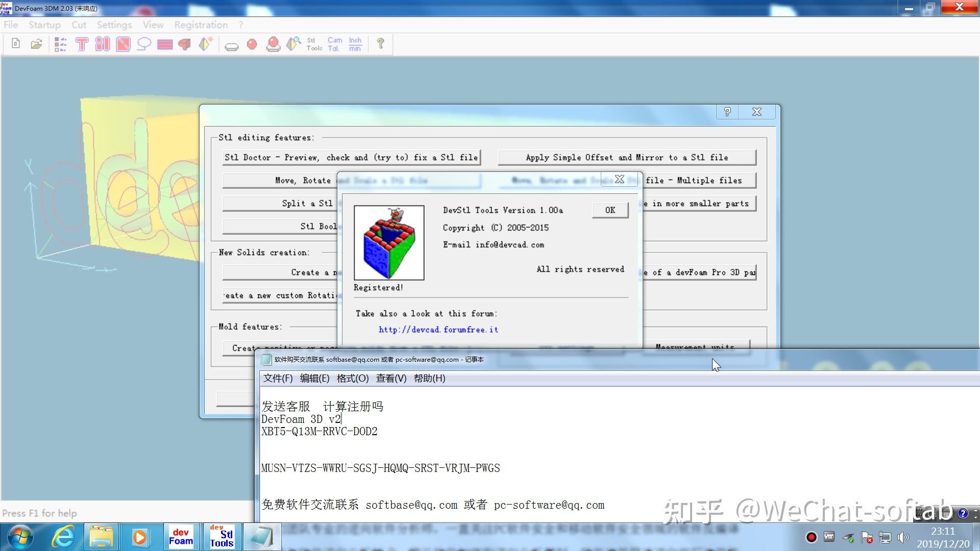
Task: Open the Registration menu
Action: click(x=201, y=24)
